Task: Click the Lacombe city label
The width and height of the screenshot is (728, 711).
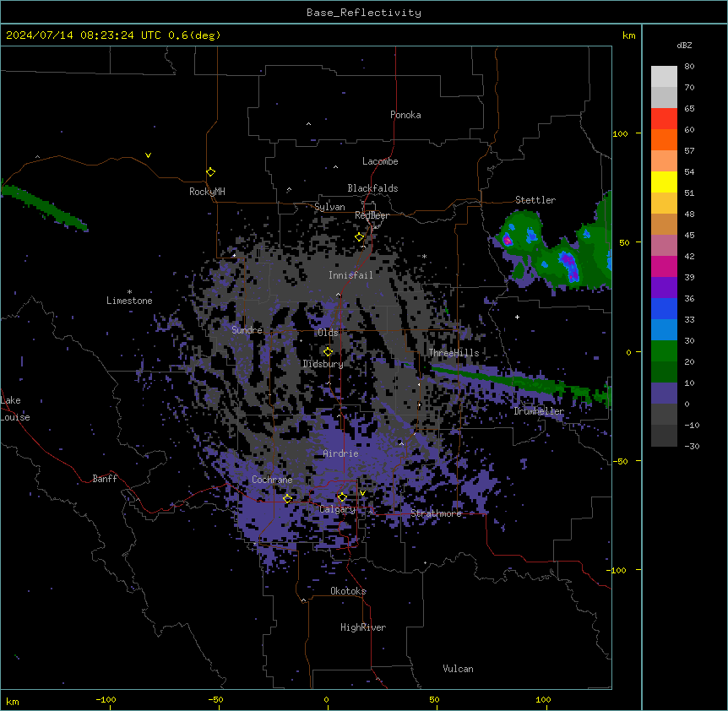Action: [380, 161]
